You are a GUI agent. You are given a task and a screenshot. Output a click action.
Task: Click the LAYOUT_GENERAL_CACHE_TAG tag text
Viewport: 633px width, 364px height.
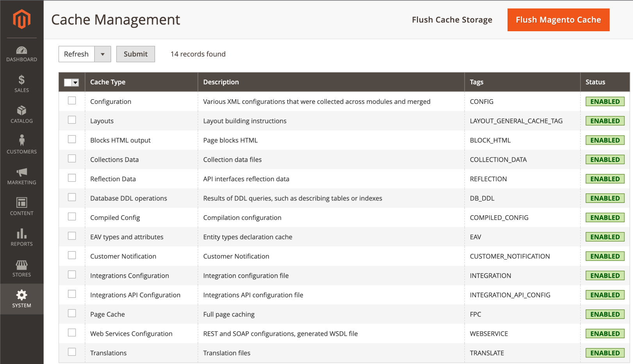click(516, 121)
